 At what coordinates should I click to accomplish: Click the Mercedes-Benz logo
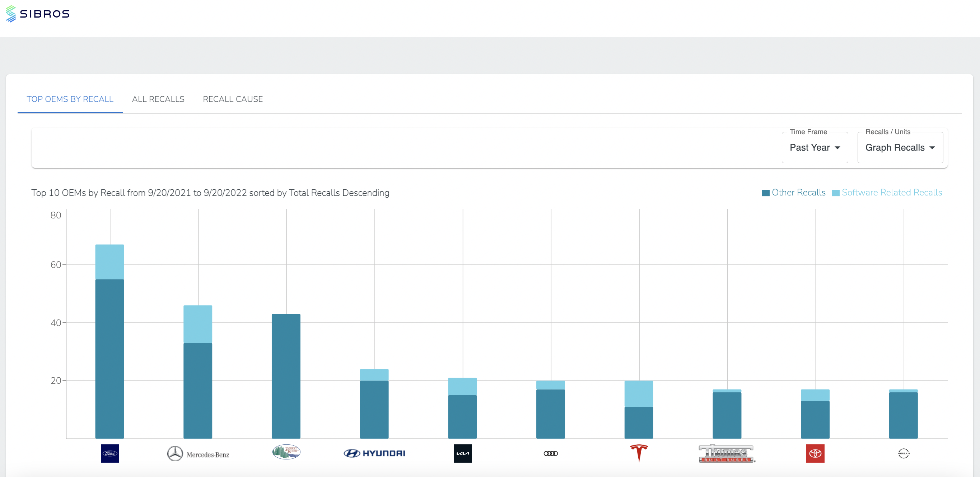198,453
